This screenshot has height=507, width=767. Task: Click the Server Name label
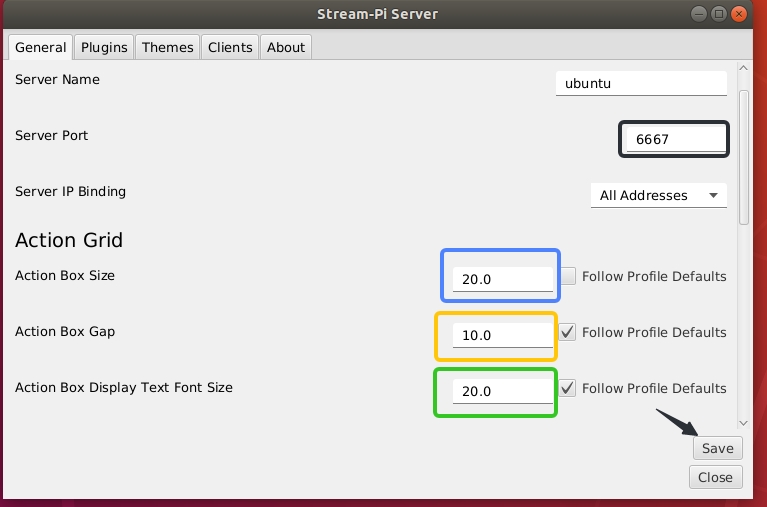pyautogui.click(x=57, y=79)
